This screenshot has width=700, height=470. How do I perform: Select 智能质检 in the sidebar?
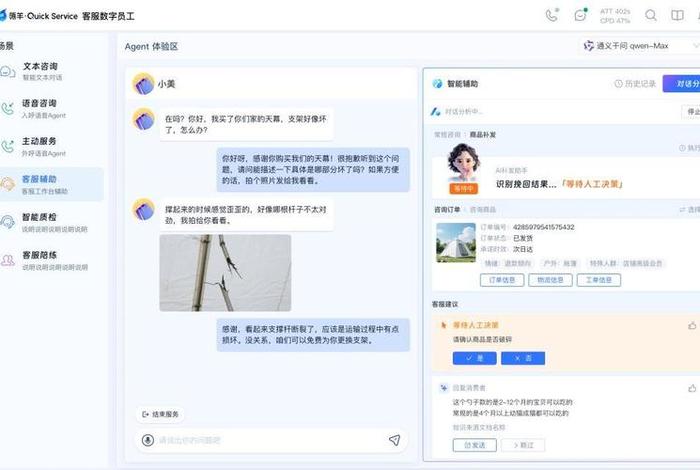52,222
